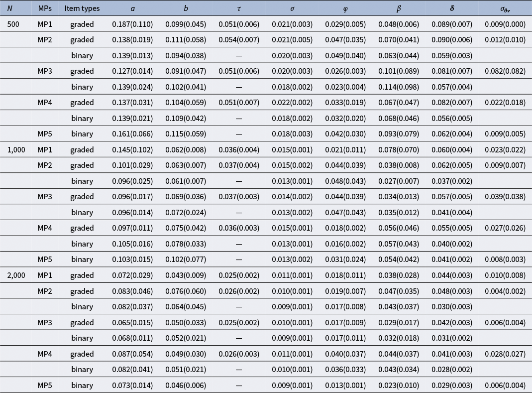Click the value 0.104(0.059)
The height and width of the screenshot is (393, 532).
click(186, 102)
